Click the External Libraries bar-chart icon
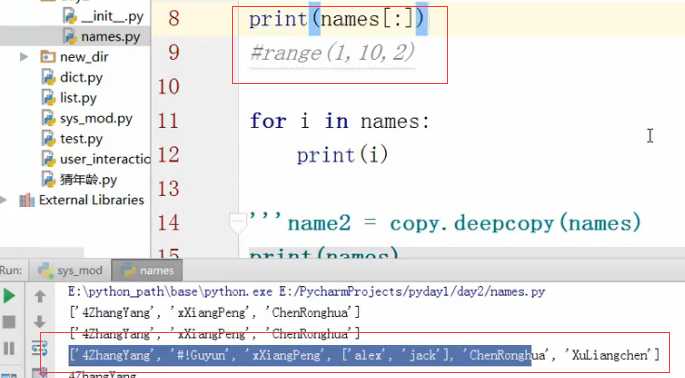This screenshot has height=378, width=685. pos(27,200)
